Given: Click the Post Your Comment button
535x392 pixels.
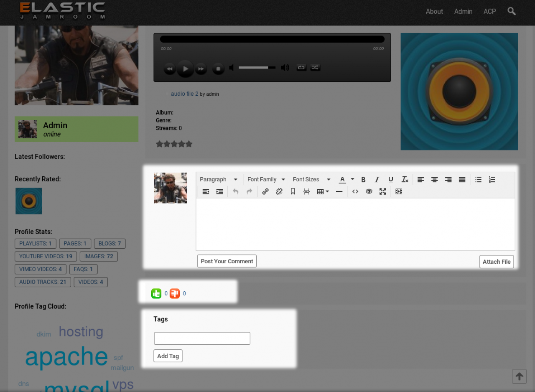Looking at the screenshot, I should [x=227, y=261].
